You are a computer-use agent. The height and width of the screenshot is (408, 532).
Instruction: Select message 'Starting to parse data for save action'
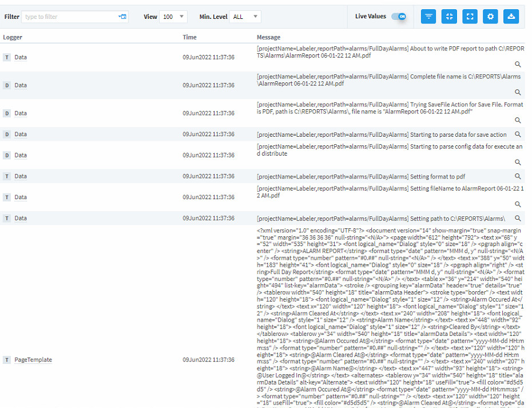382,134
